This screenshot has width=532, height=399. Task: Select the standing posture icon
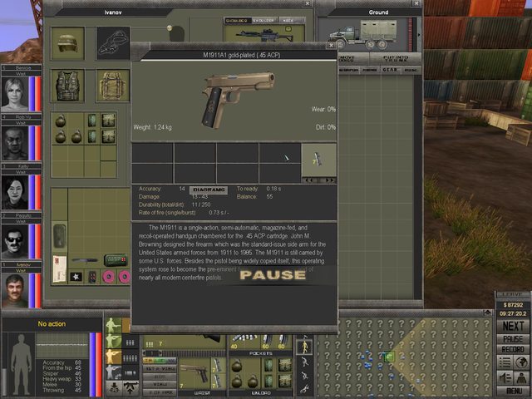[304, 347]
